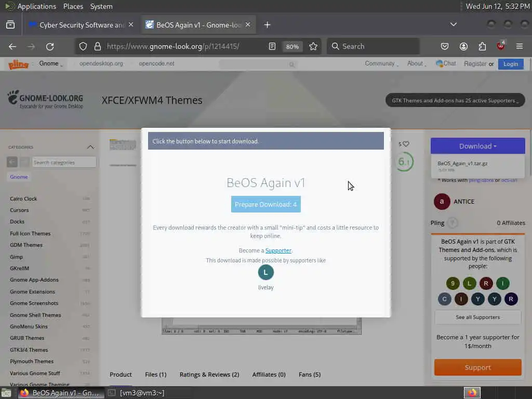
Task: Expand the About dropdown menu
Action: [x=417, y=63]
